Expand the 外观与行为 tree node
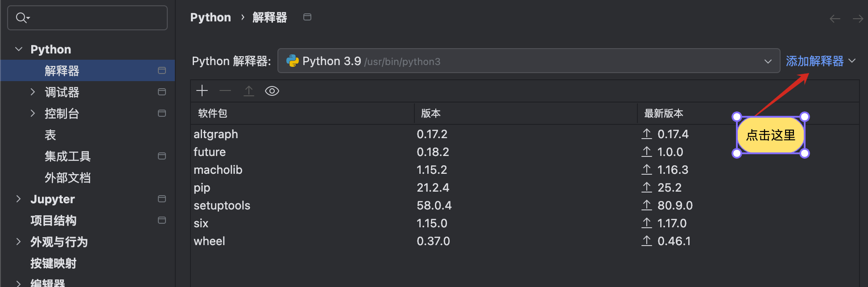Screen dimensions: 868x287 tap(18, 242)
